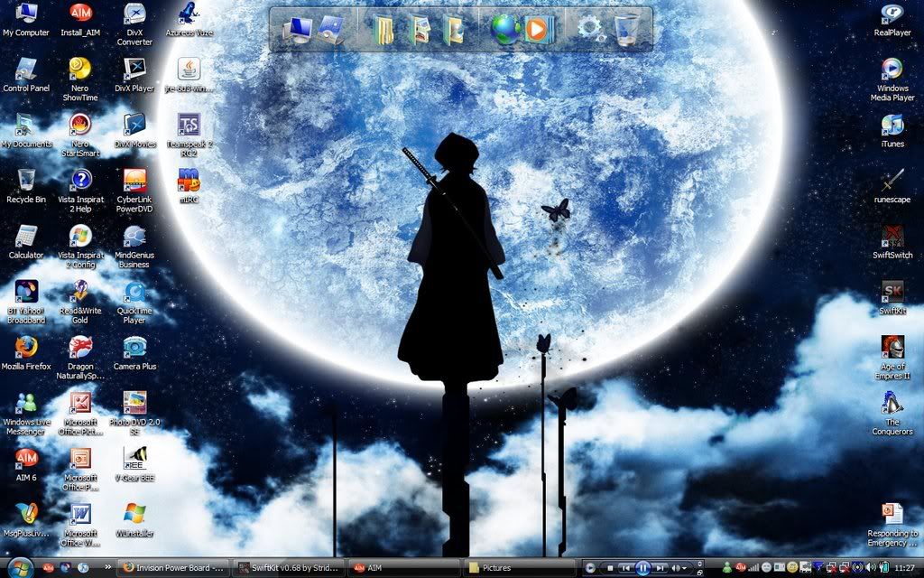
Task: Open Responding to Emergency document
Action: pos(892,525)
